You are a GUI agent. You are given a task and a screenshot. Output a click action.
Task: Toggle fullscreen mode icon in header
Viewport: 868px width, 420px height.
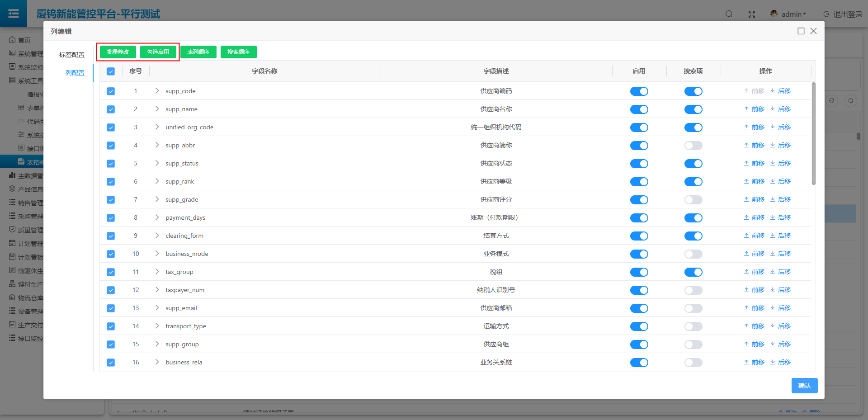coord(752,14)
